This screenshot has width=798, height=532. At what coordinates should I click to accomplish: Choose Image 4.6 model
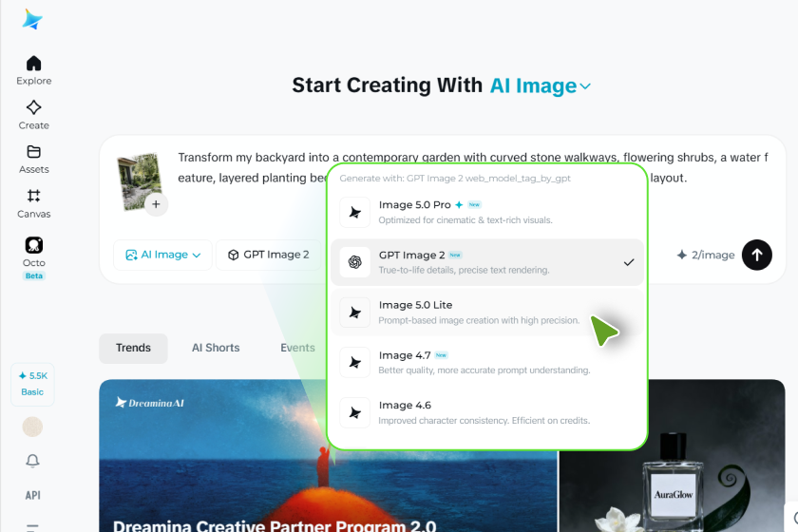487,412
